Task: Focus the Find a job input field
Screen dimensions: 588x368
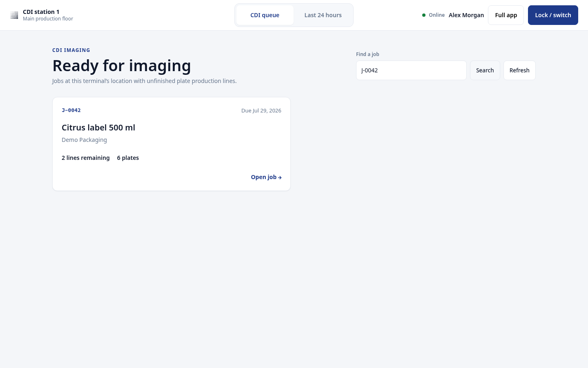Action: click(411, 70)
